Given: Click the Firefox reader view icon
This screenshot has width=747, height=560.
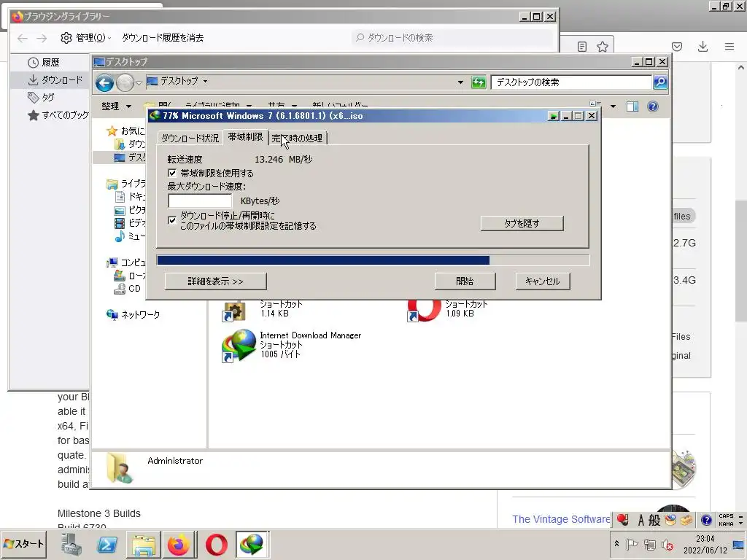Looking at the screenshot, I should (581, 47).
